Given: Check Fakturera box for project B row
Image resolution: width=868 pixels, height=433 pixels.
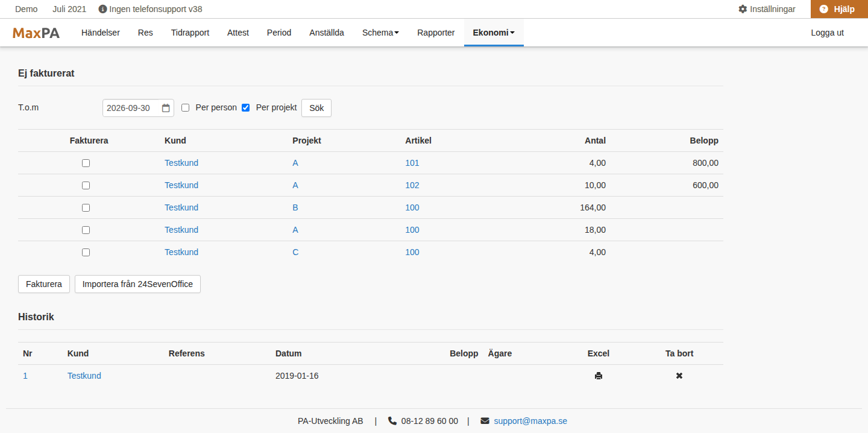Looking at the screenshot, I should [x=86, y=208].
